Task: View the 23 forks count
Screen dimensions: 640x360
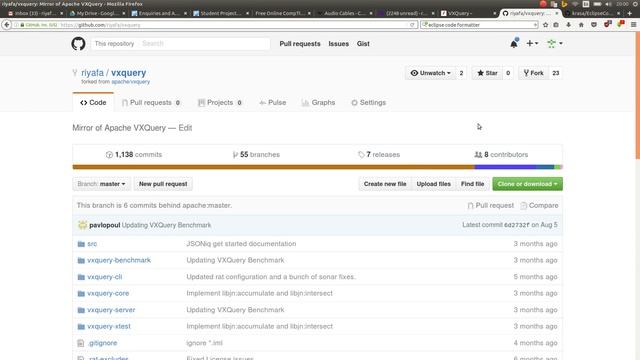Action: [x=556, y=73]
